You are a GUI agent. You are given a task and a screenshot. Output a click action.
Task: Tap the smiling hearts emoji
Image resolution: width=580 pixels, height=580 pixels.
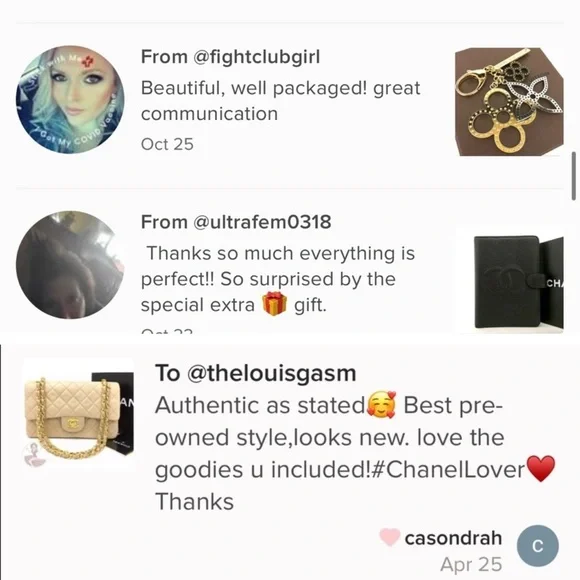click(381, 405)
